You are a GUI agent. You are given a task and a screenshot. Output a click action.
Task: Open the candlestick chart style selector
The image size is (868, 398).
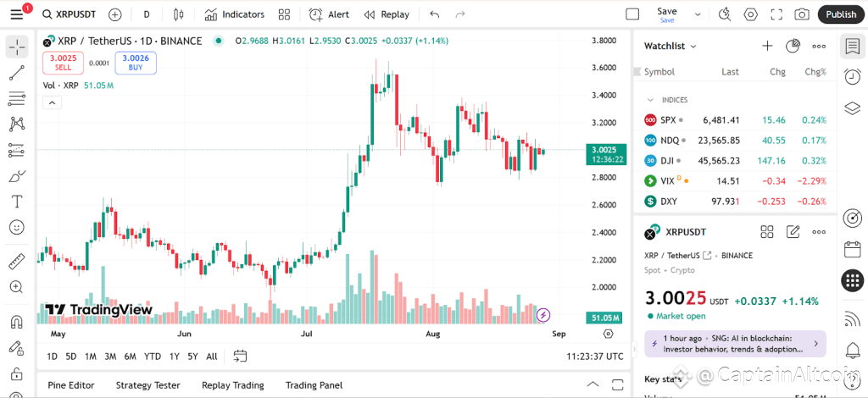[x=178, y=14]
